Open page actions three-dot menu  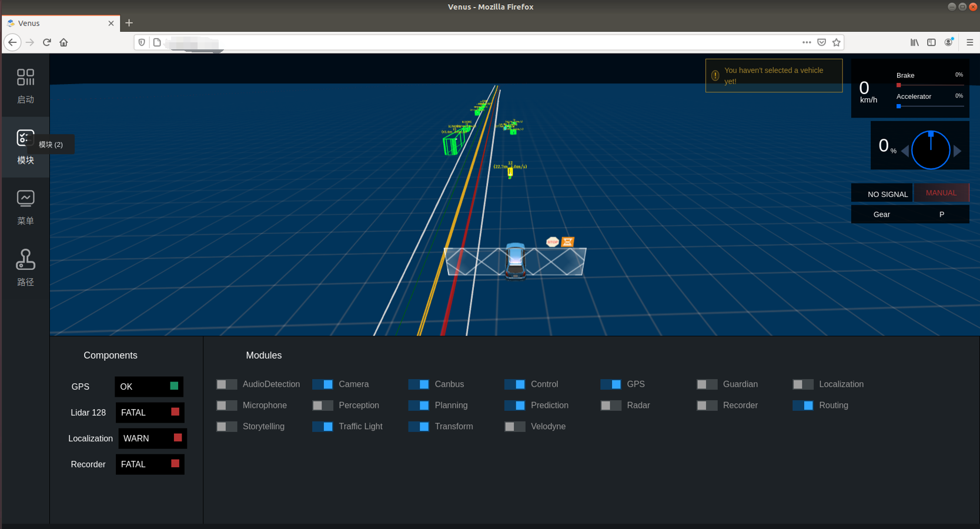(x=807, y=42)
